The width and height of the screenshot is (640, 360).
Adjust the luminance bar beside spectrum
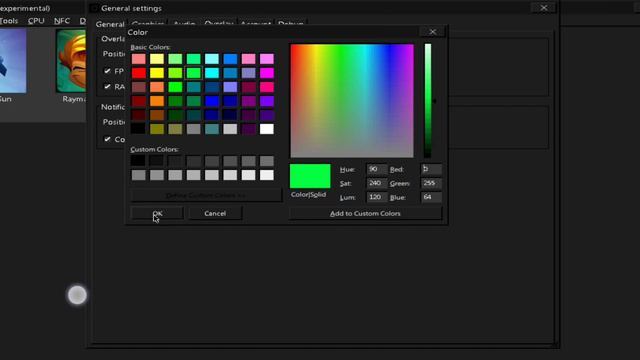(428, 101)
